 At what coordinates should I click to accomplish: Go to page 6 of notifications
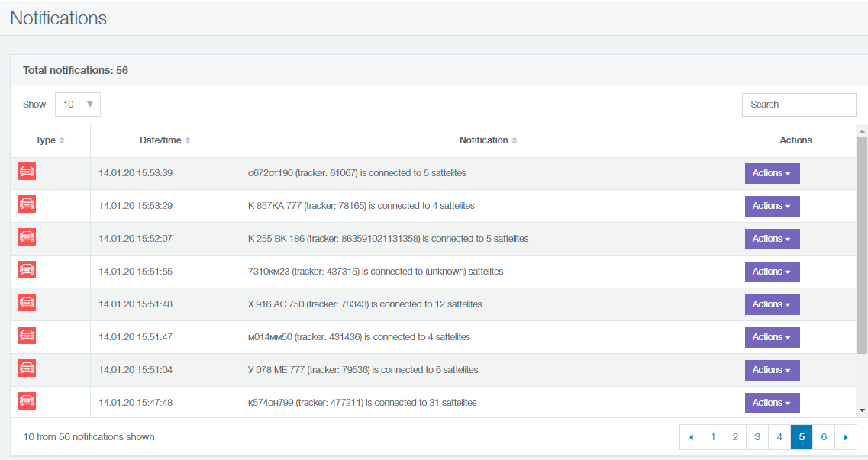click(824, 437)
